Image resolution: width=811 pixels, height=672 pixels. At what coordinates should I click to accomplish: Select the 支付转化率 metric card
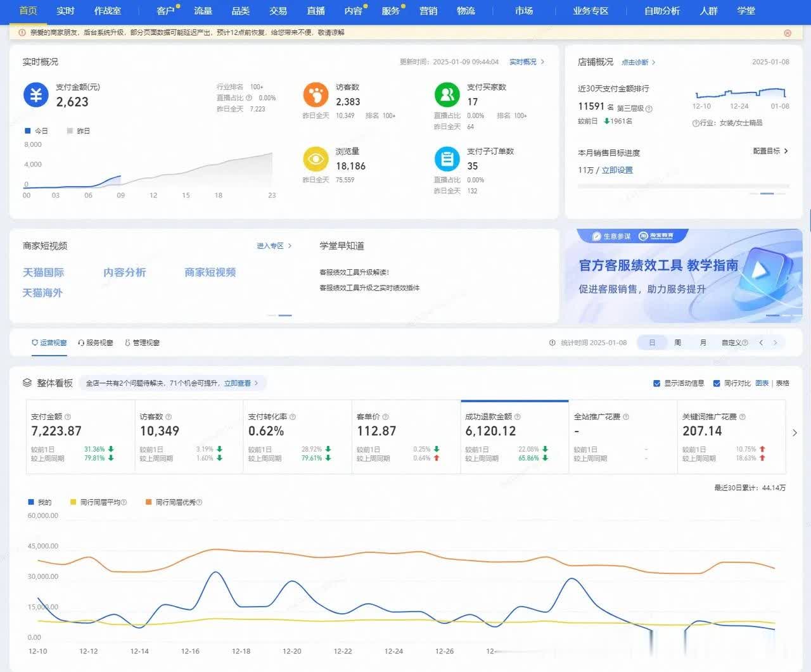click(x=297, y=437)
